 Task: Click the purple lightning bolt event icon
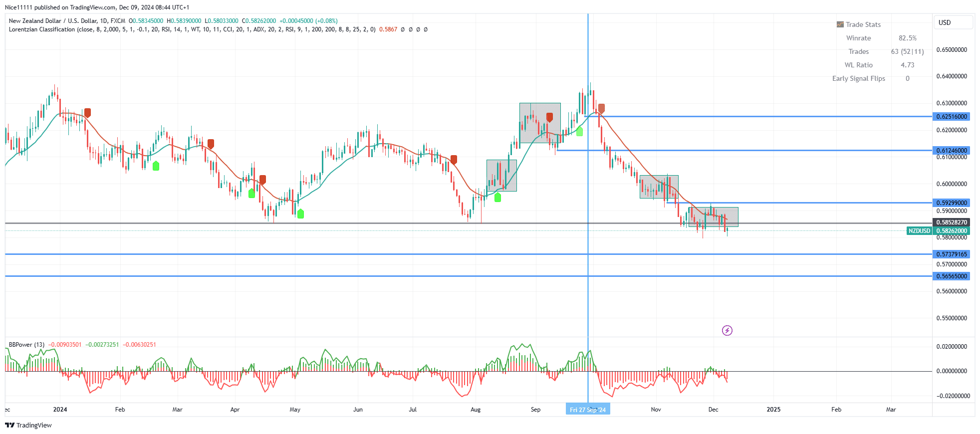click(727, 330)
